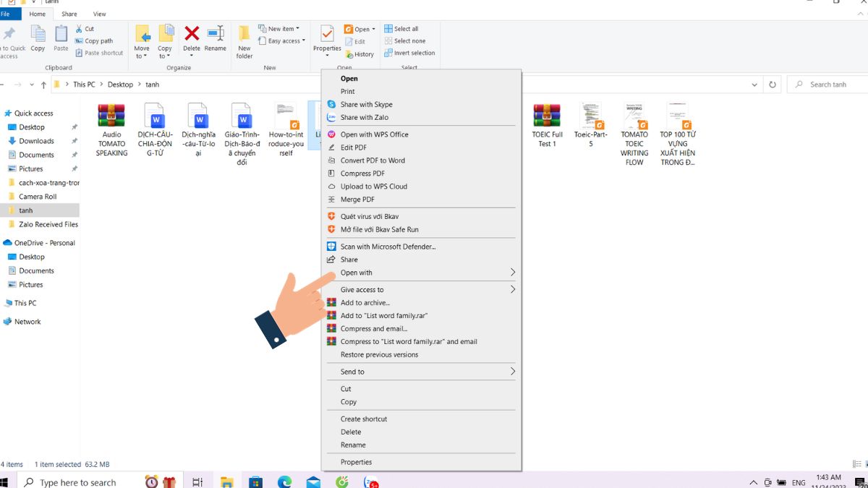868x488 pixels.
Task: Open Microsoft Edge from the taskbar
Action: [285, 481]
